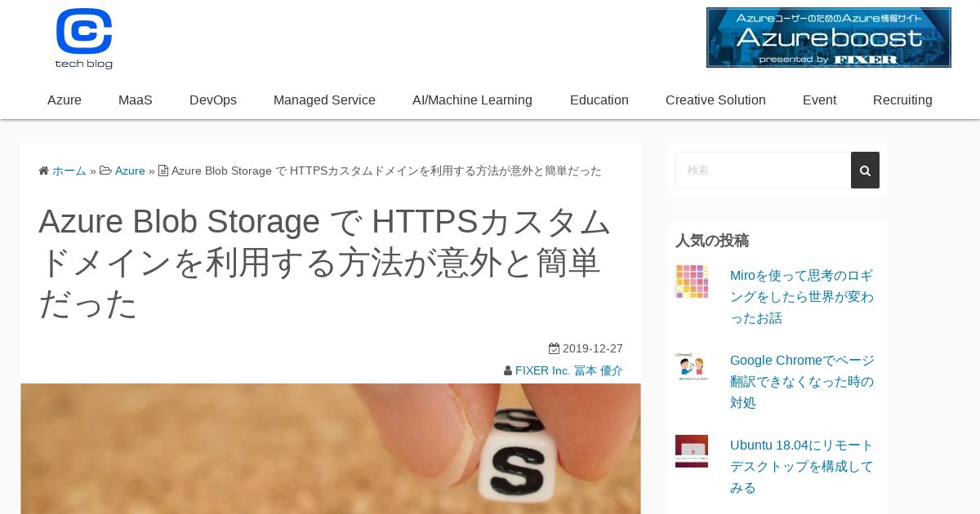The width and height of the screenshot is (980, 514).
Task: Open Creative Solution category
Action: [x=715, y=100]
